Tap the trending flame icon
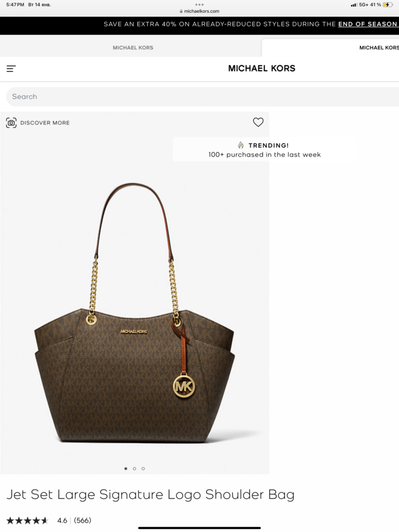The height and width of the screenshot is (532, 399). (241, 145)
